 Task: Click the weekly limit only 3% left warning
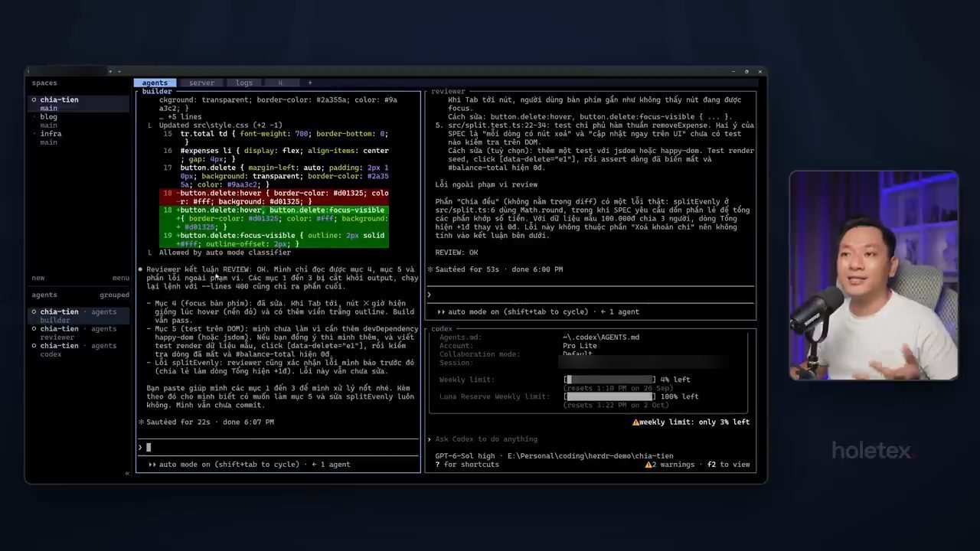[691, 422]
